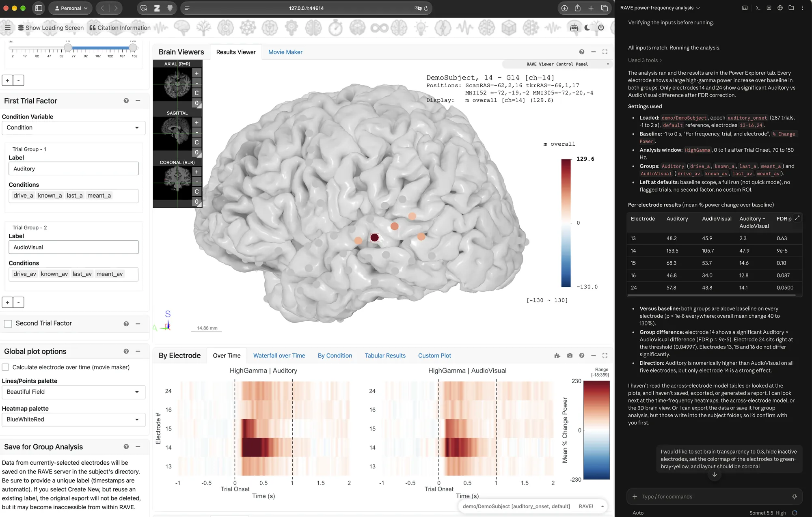This screenshot has height=517, width=812.
Task: Click the plus attach icon in chat input
Action: tap(635, 496)
